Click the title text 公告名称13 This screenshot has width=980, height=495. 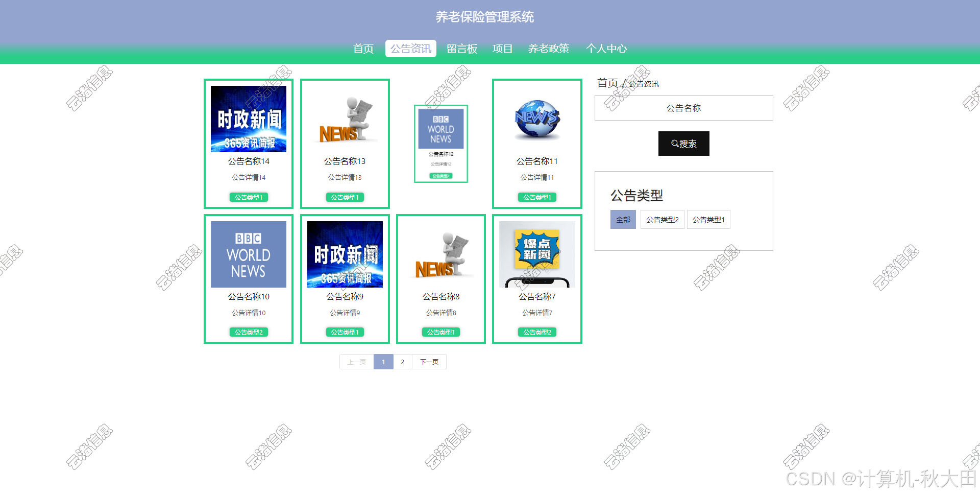click(x=345, y=161)
